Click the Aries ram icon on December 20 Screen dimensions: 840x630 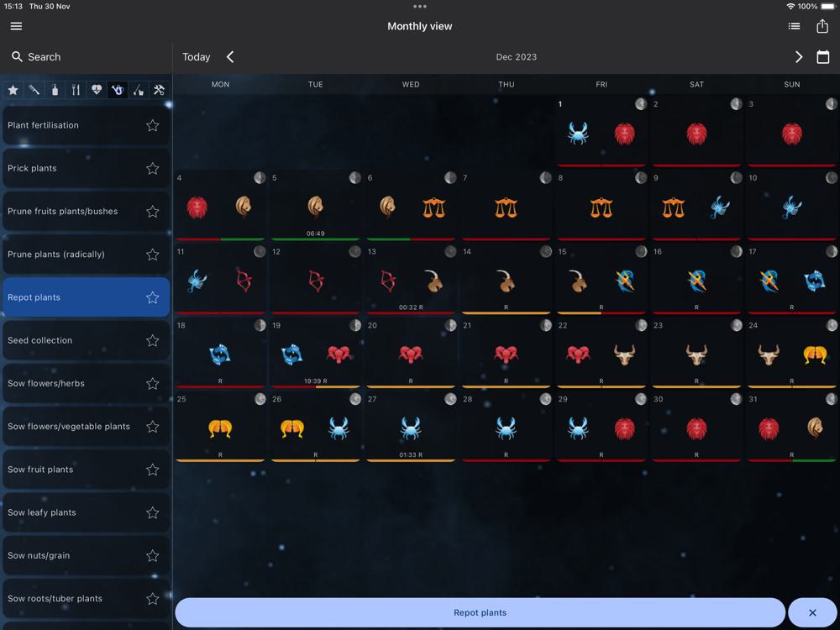click(x=411, y=354)
